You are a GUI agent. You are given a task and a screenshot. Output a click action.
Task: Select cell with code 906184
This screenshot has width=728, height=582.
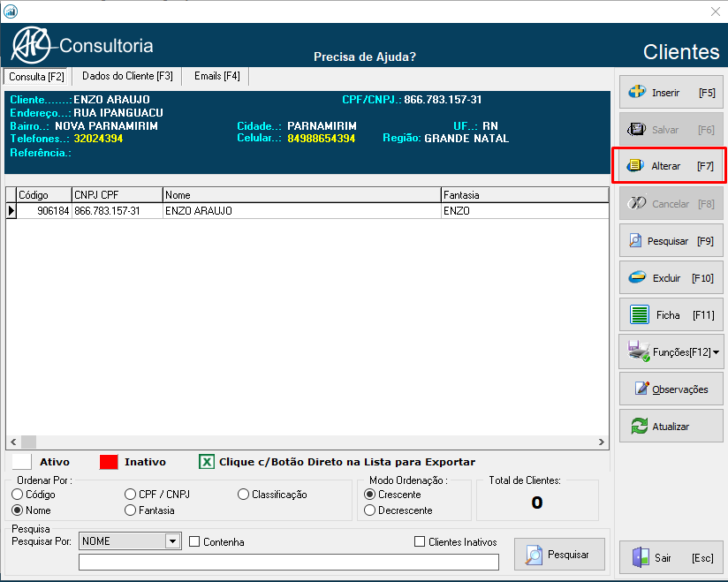point(44,211)
